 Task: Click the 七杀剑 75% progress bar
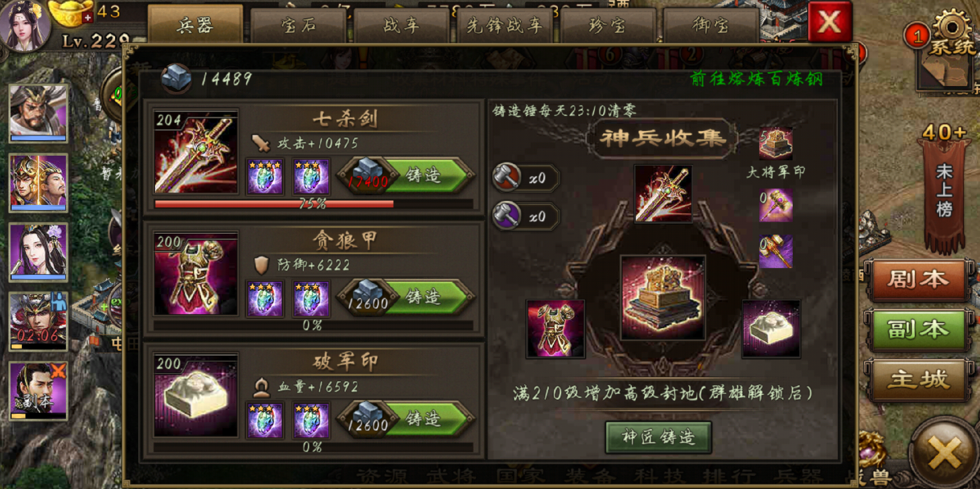click(x=314, y=204)
